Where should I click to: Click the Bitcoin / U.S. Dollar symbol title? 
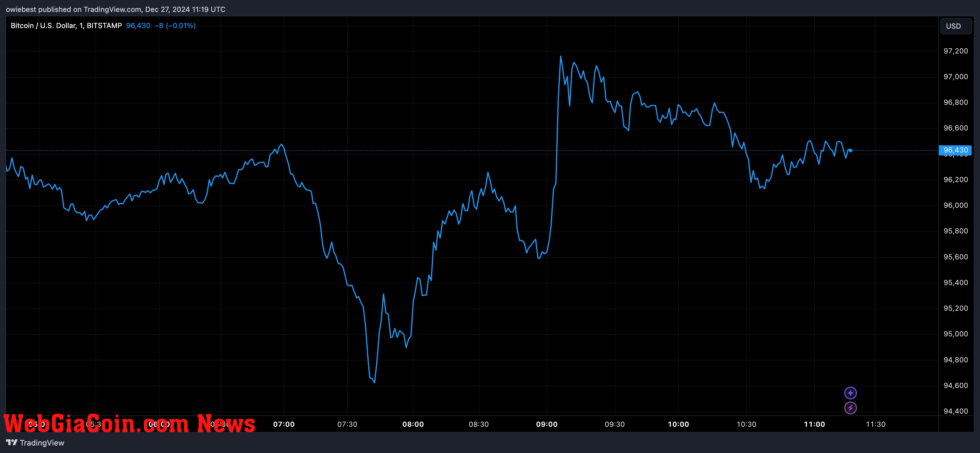point(66,25)
